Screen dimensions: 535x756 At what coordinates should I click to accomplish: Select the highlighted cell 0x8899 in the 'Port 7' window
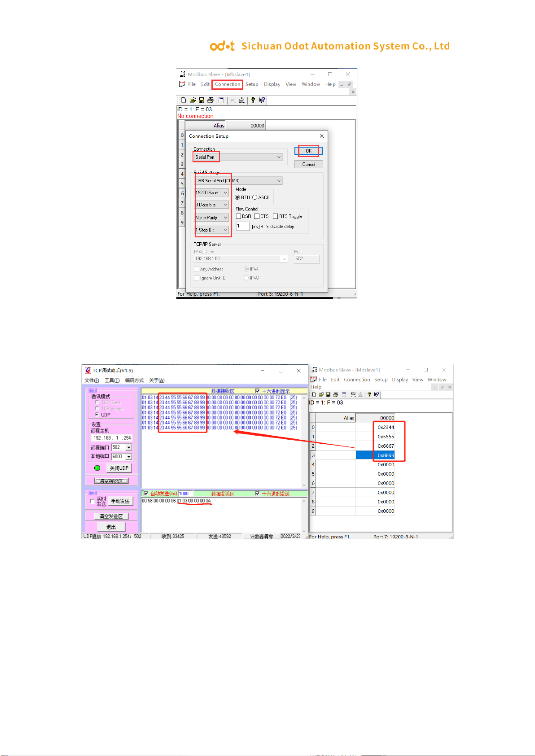point(375,455)
